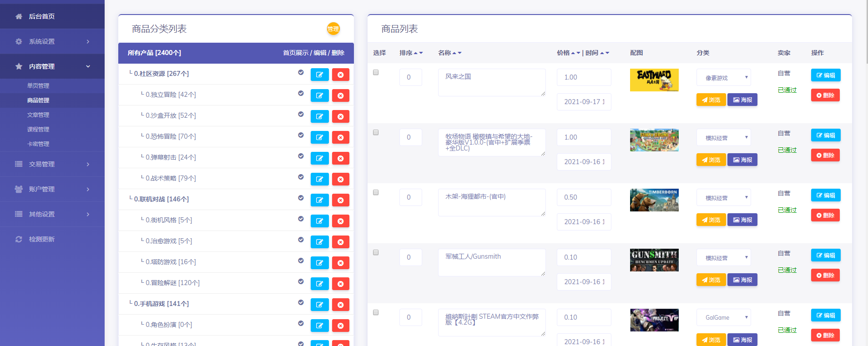Delete the 0.联机对战 category

[340, 200]
